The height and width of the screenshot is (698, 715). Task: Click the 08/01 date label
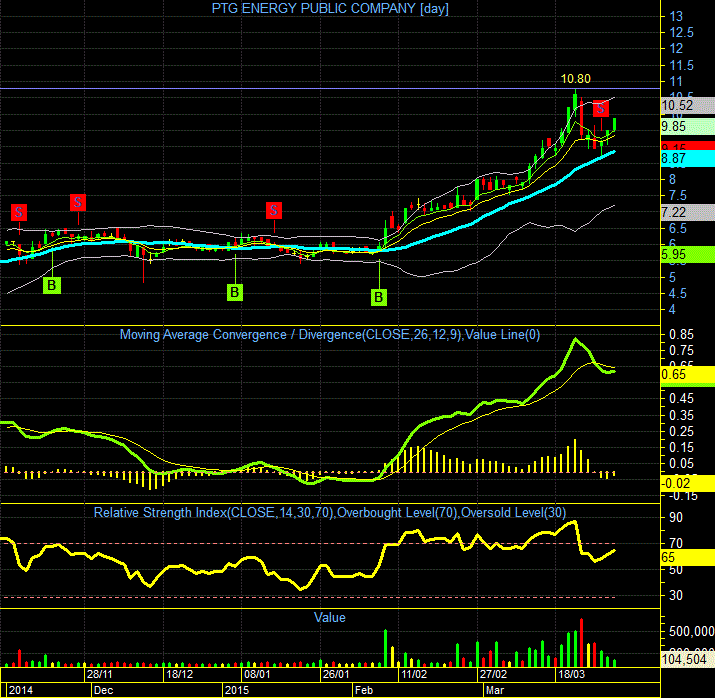coord(257,674)
